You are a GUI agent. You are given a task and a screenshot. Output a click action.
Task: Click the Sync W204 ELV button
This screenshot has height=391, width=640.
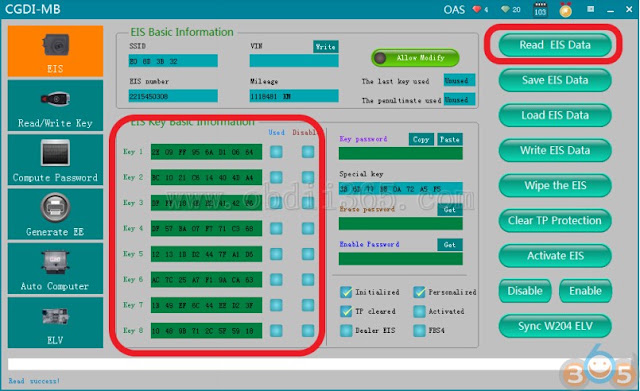click(x=555, y=326)
